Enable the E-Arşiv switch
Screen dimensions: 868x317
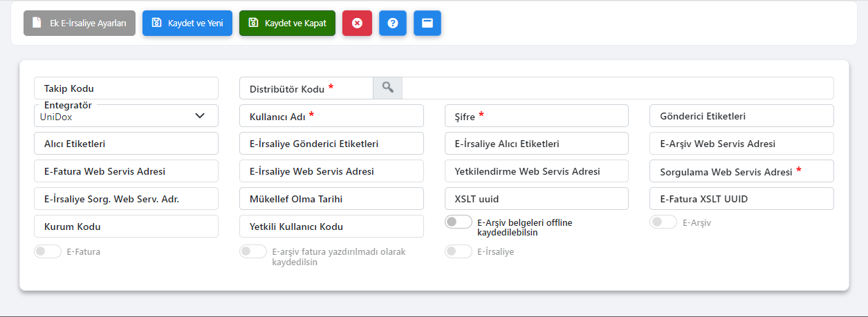pos(663,222)
